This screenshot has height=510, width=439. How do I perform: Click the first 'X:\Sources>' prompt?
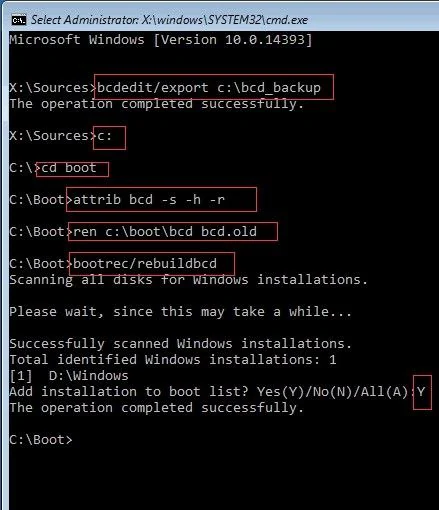[53, 88]
